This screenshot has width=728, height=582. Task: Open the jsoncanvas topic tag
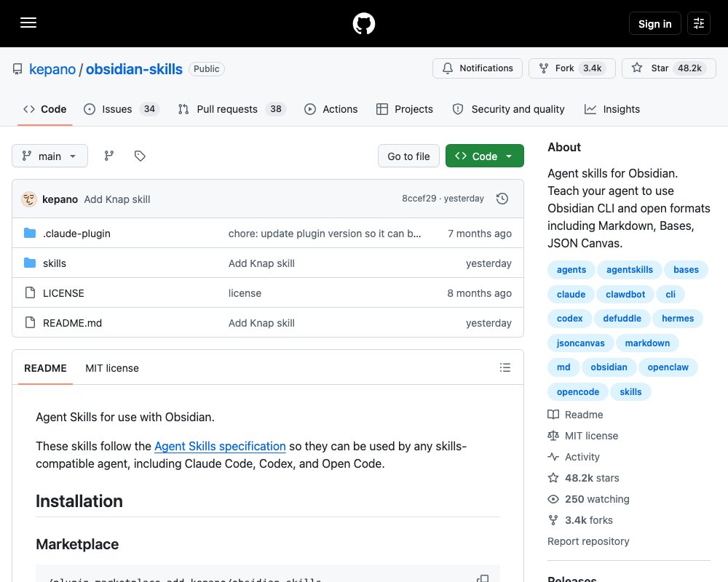[x=580, y=343]
